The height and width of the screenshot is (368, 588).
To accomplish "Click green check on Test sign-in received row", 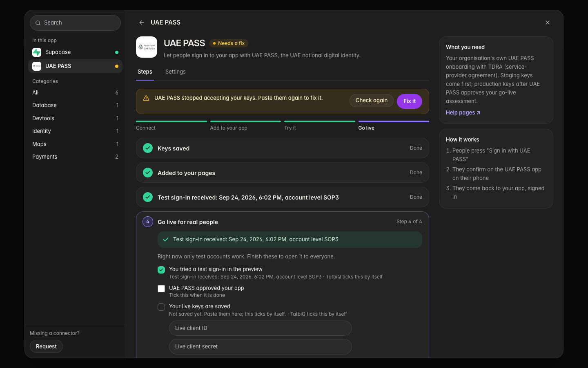I will pyautogui.click(x=148, y=197).
